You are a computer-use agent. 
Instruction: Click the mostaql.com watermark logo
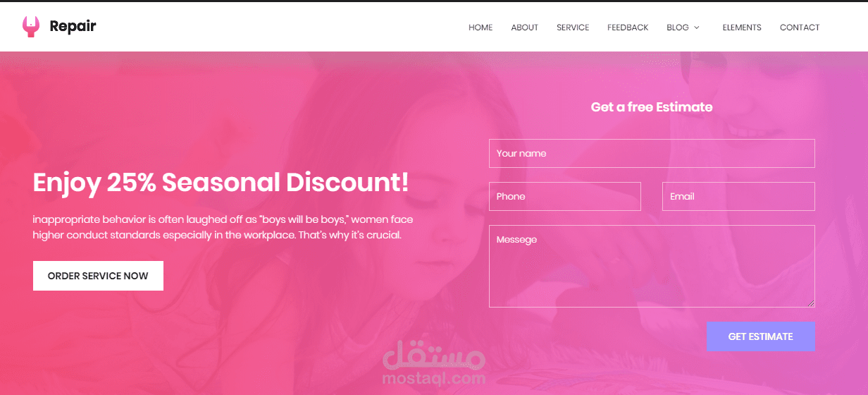click(x=434, y=365)
